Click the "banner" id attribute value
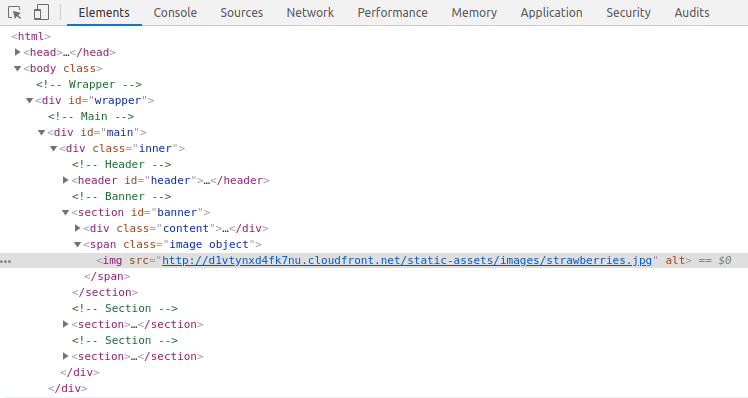The width and height of the screenshot is (748, 398). pyautogui.click(x=177, y=212)
